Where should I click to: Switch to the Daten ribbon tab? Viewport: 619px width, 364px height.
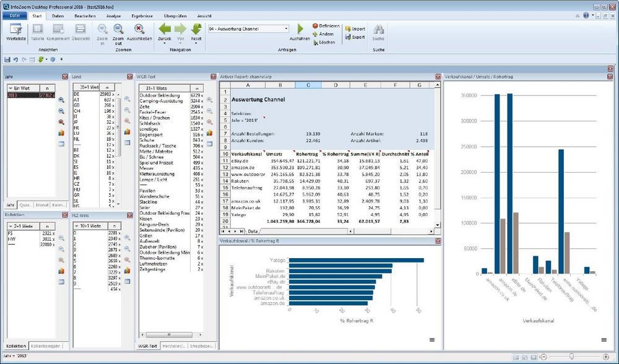[x=58, y=16]
